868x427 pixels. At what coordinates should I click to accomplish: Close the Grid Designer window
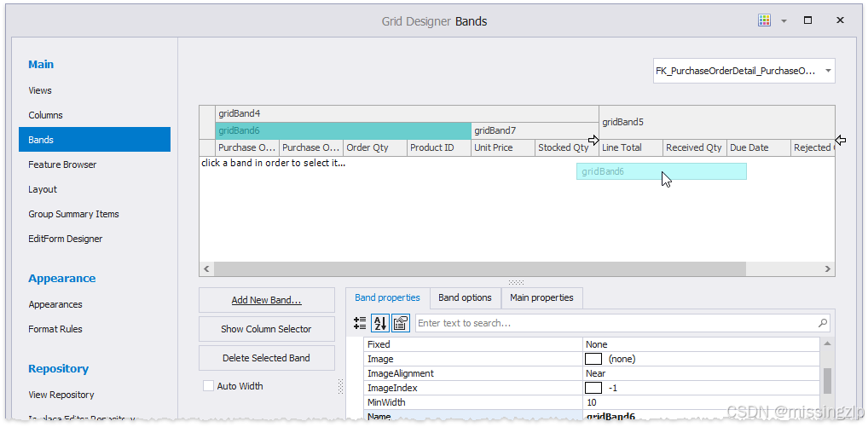(x=841, y=21)
